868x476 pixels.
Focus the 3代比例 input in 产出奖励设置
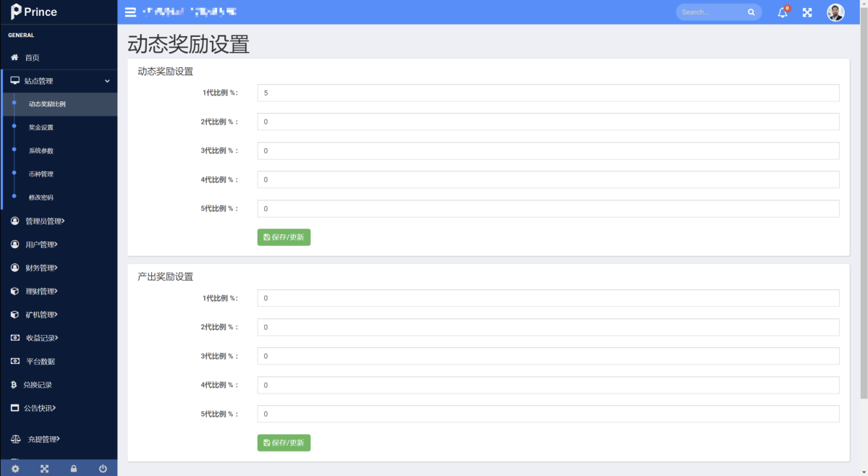[x=548, y=356]
